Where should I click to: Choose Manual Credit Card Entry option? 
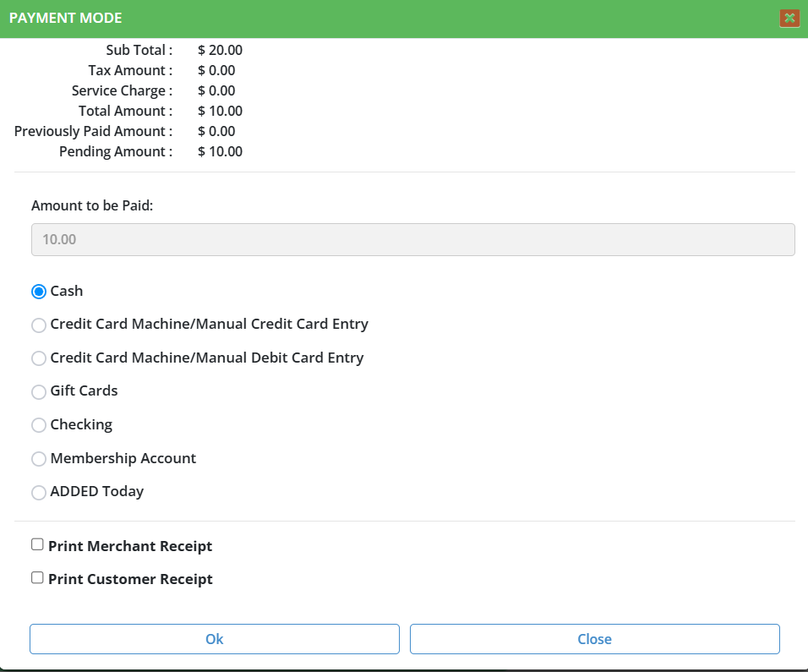click(x=38, y=325)
